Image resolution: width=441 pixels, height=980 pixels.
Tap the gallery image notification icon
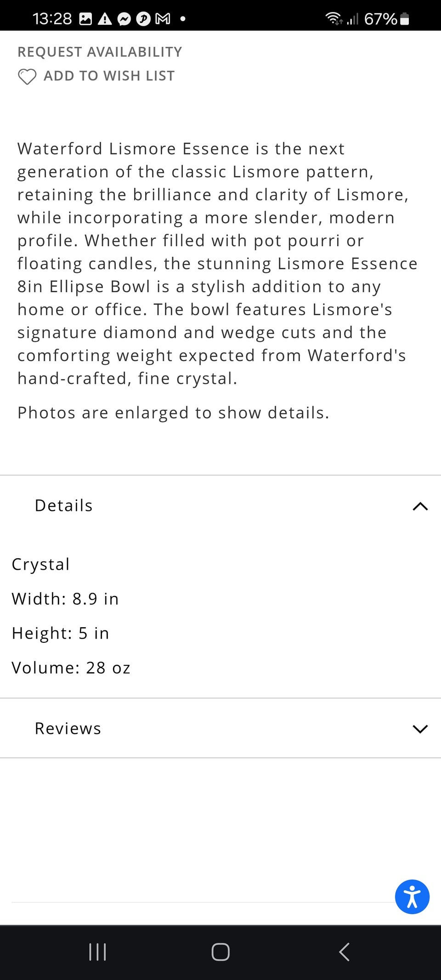(85, 19)
